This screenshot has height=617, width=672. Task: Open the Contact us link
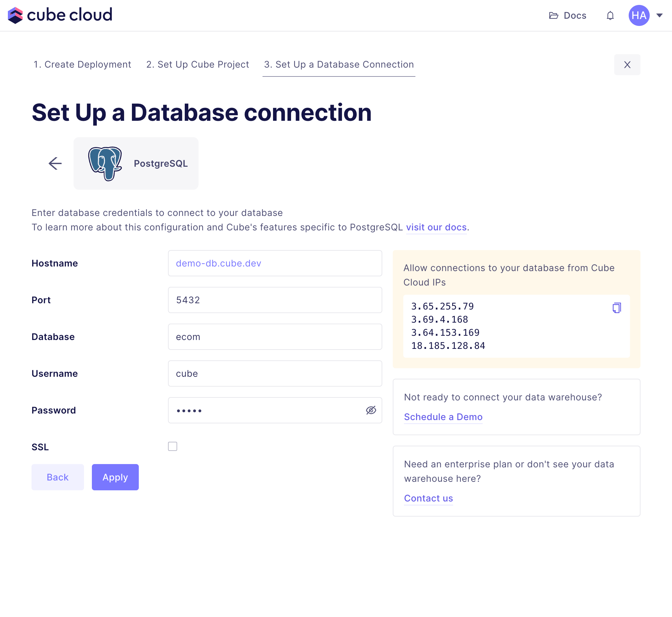(428, 499)
